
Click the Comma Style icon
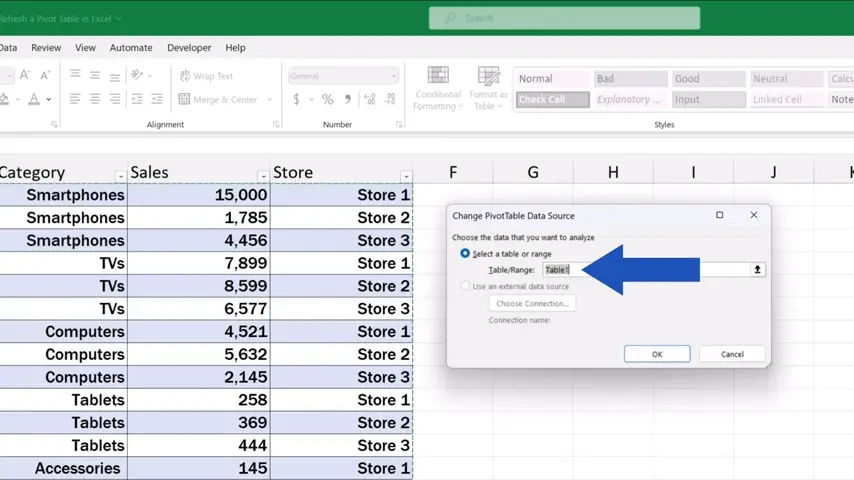coord(347,100)
